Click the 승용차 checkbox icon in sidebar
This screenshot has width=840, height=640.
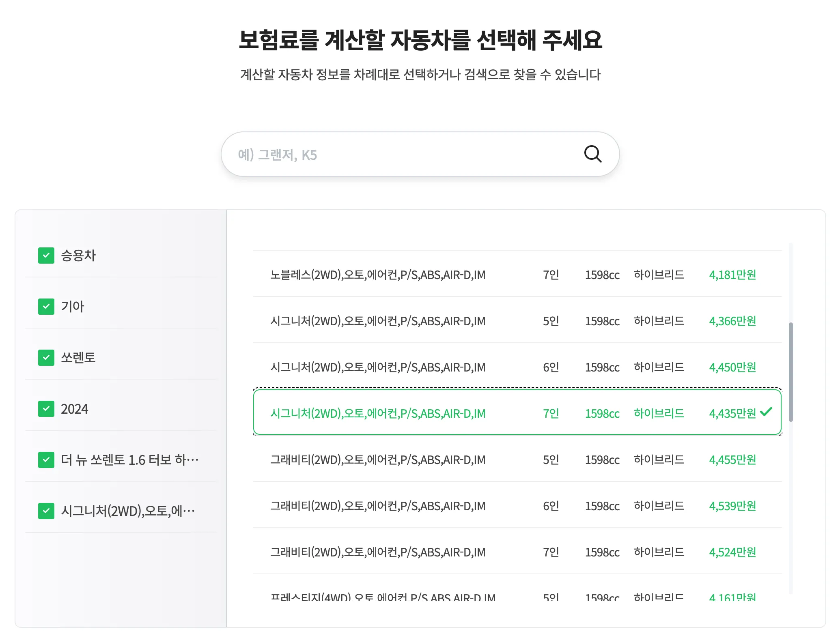pyautogui.click(x=46, y=256)
